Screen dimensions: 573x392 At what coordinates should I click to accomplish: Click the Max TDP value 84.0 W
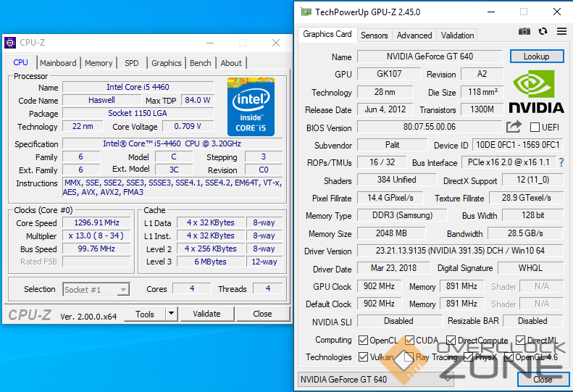(197, 100)
